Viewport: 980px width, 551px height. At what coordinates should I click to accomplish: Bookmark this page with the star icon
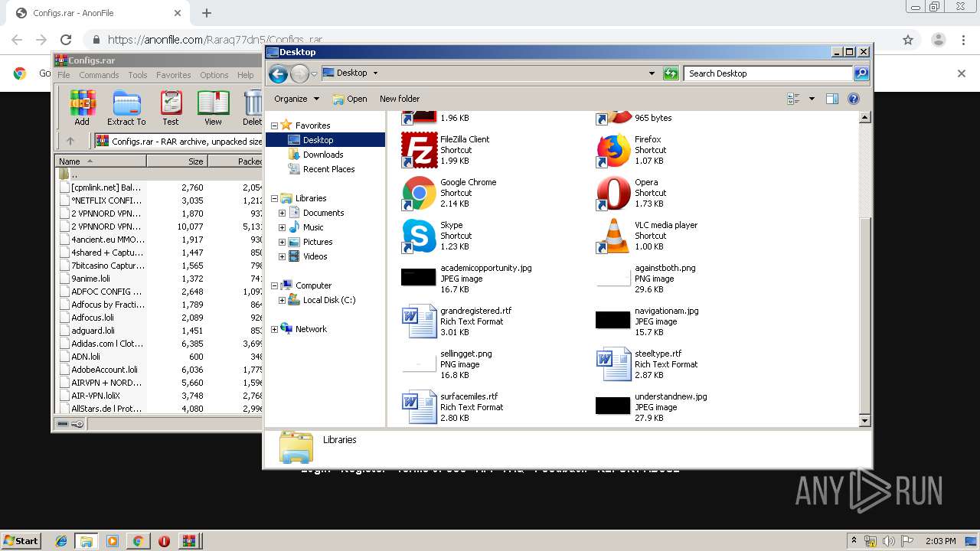click(x=908, y=40)
